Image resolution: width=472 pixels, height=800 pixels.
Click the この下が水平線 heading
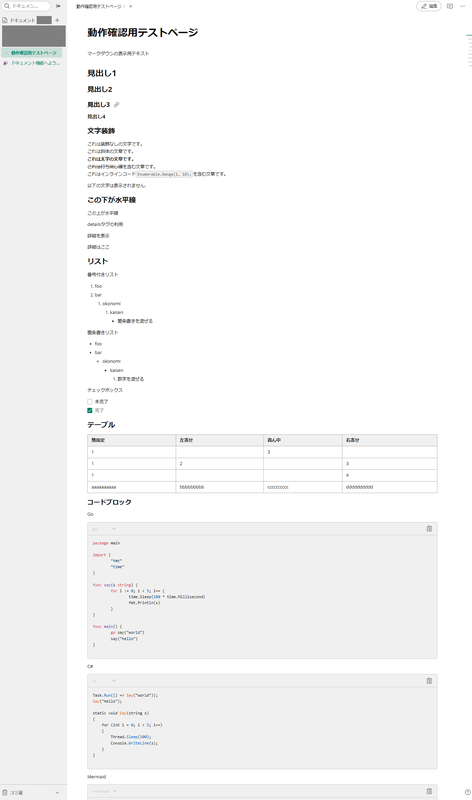112,200
